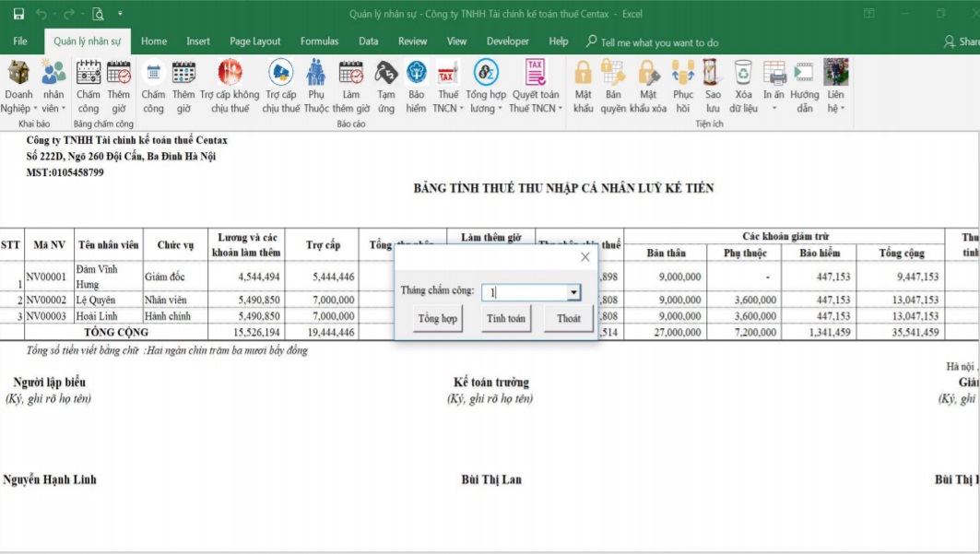Expand the Tháng chấm công dropdown arrow
The image size is (980, 554).
pyautogui.click(x=573, y=292)
